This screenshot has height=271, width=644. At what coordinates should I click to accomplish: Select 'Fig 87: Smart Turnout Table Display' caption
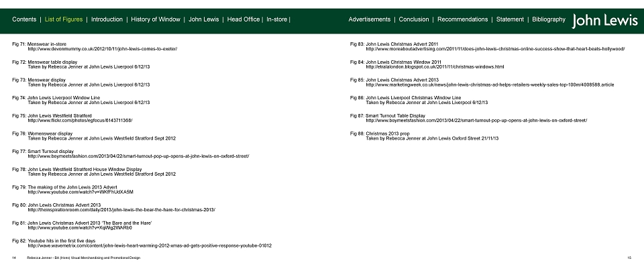pyautogui.click(x=388, y=116)
